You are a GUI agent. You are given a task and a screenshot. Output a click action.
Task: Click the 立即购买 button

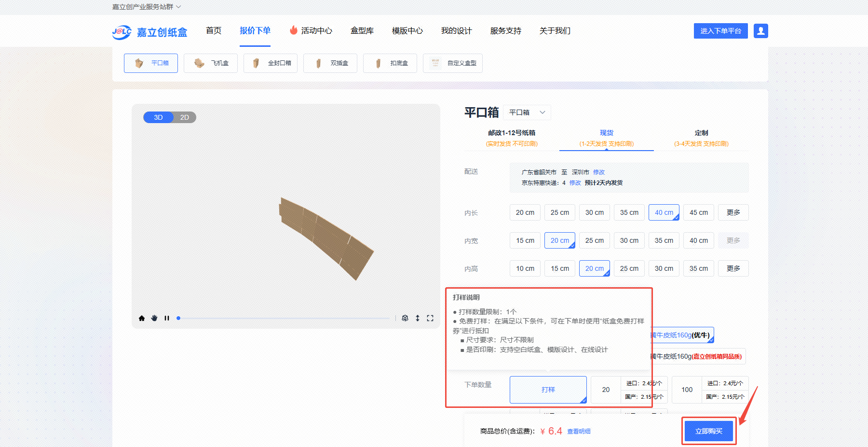click(708, 431)
